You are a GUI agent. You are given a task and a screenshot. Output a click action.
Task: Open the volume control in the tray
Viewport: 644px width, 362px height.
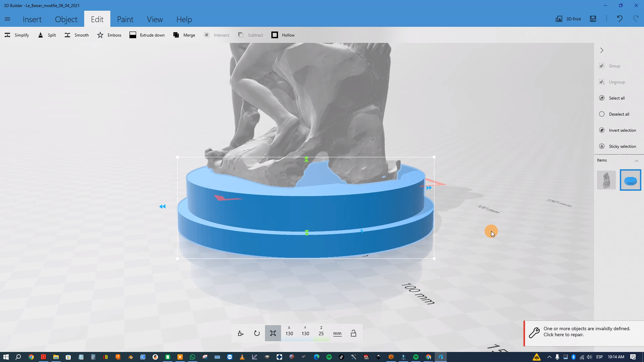coord(589,357)
